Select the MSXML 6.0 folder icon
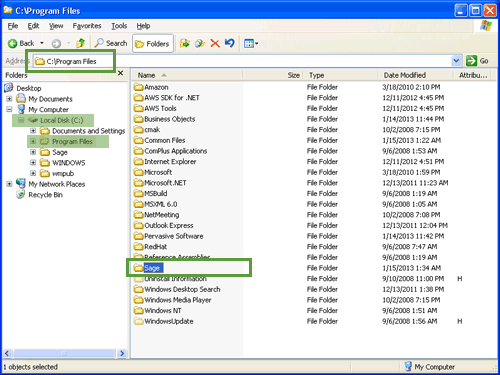The width and height of the screenshot is (500, 375). (x=138, y=204)
